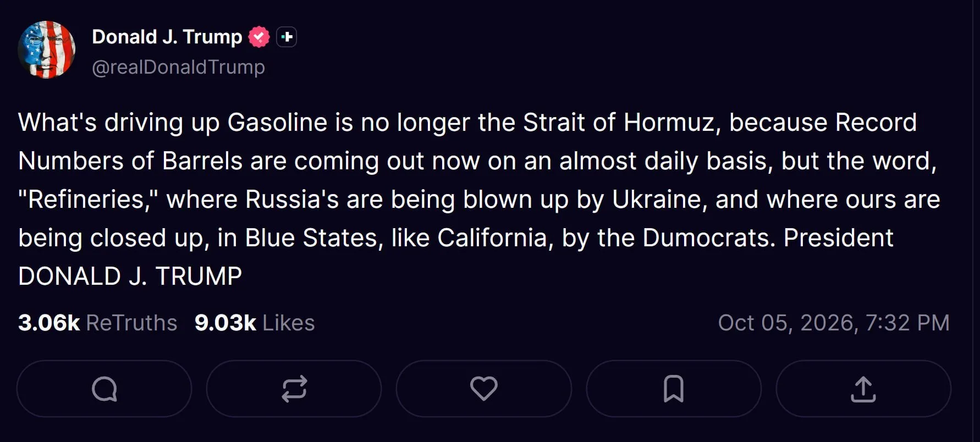The width and height of the screenshot is (980, 442).
Task: Click the Oct 05, 2026 timestamp
Action: point(834,323)
